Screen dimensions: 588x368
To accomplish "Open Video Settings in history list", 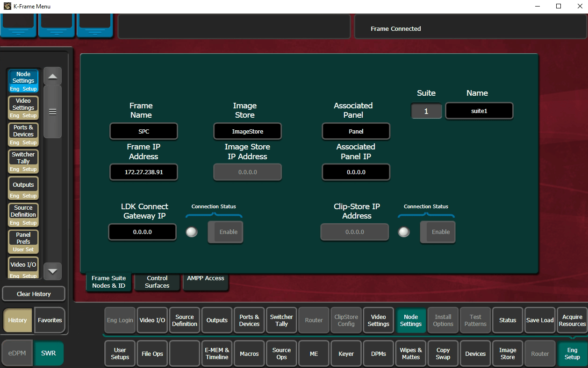I will click(23, 108).
